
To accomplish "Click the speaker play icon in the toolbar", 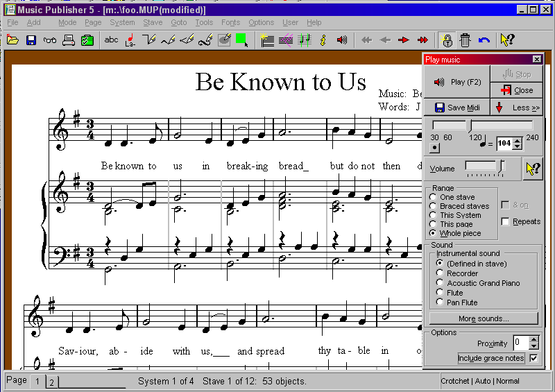I will tap(341, 40).
